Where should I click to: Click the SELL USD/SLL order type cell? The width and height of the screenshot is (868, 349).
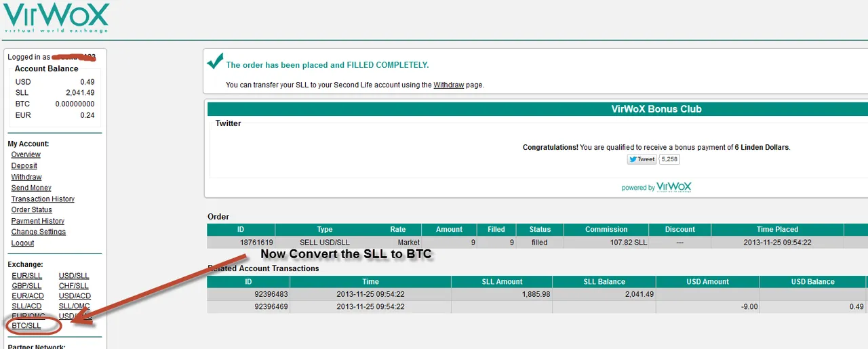point(325,242)
